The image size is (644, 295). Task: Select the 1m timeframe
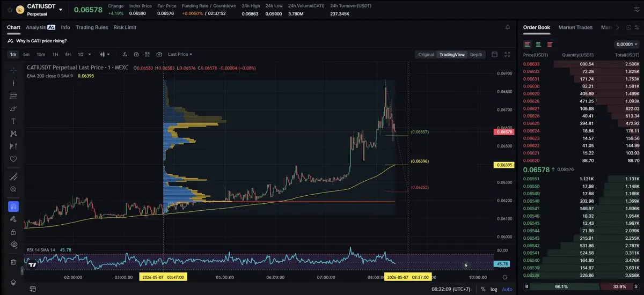click(x=13, y=54)
